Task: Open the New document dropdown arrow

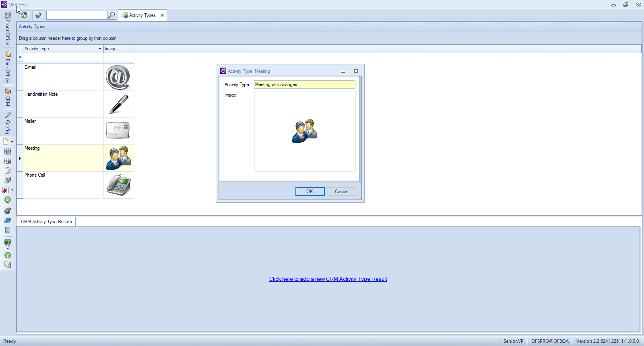Action: pos(12,142)
